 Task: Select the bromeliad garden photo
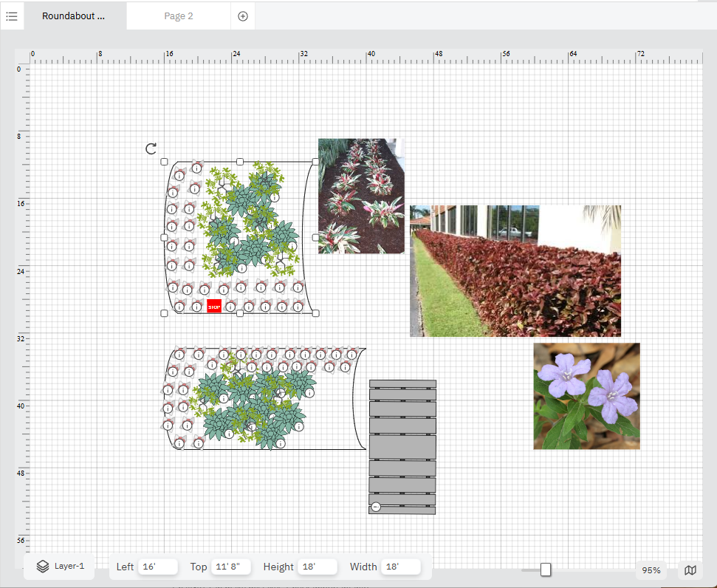[360, 196]
